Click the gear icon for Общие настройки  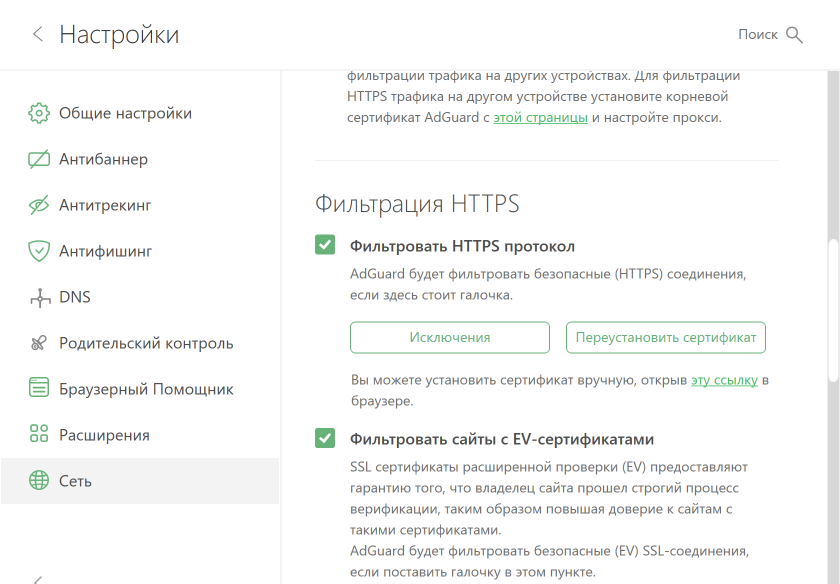pos(39,113)
